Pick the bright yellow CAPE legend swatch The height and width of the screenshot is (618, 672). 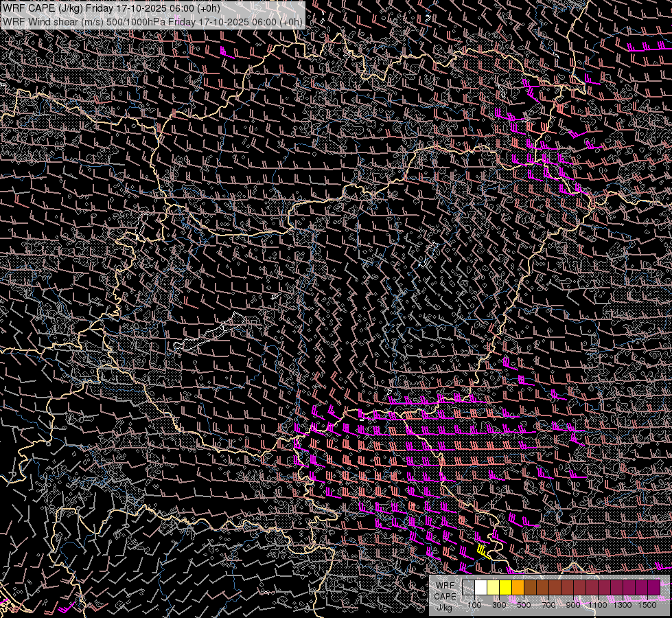pos(505,587)
